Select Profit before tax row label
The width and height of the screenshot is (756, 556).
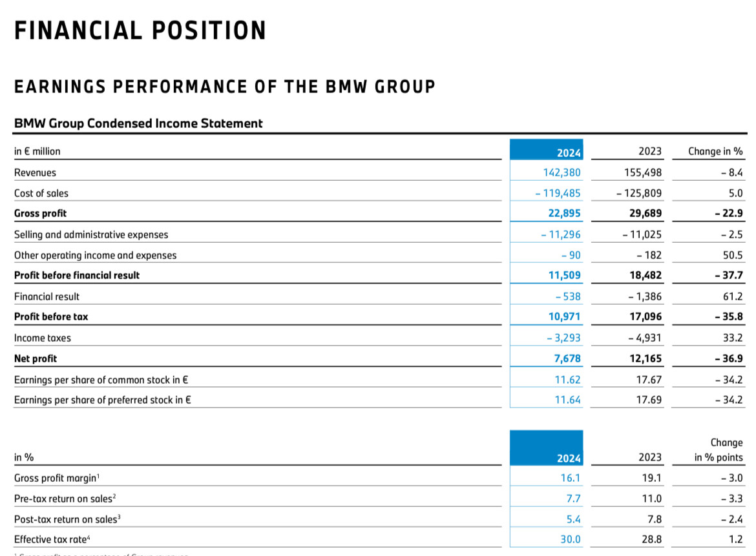click(x=51, y=316)
